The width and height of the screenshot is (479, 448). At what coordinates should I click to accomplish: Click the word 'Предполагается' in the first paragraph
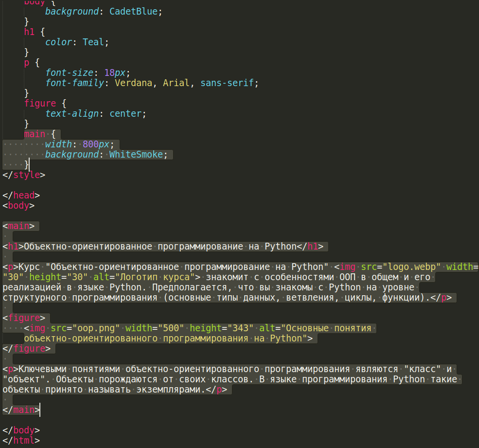point(190,287)
